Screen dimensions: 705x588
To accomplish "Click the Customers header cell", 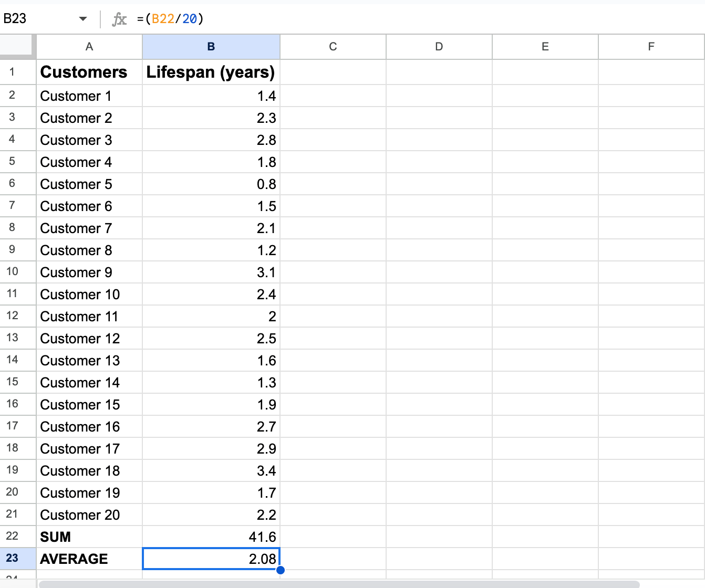I will pyautogui.click(x=89, y=72).
